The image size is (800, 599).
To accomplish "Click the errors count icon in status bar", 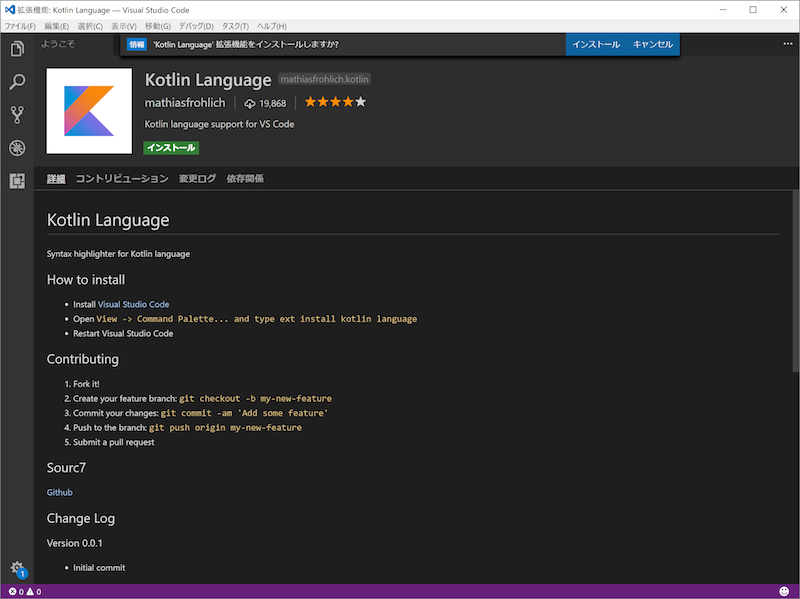I will (x=16, y=592).
